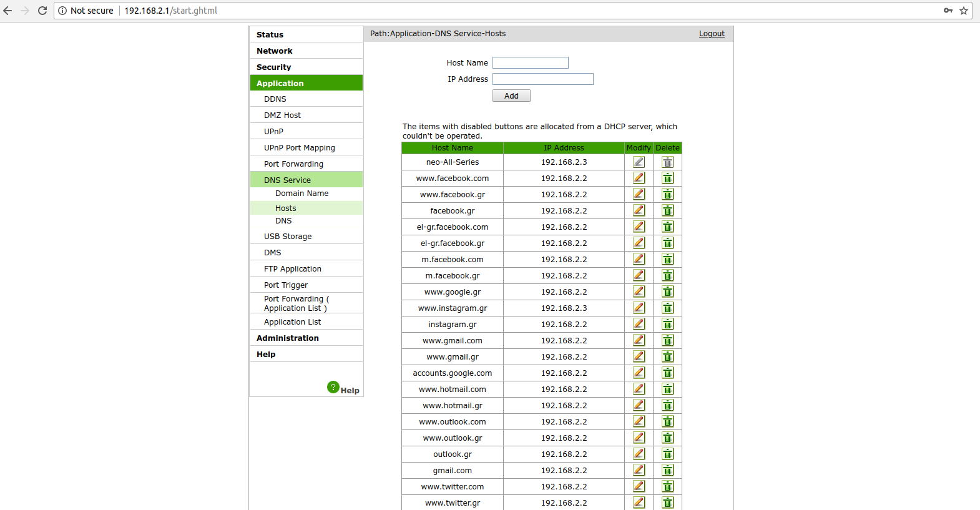980x510 pixels.
Task: Bookmark this page with star icon
Action: [x=964, y=11]
